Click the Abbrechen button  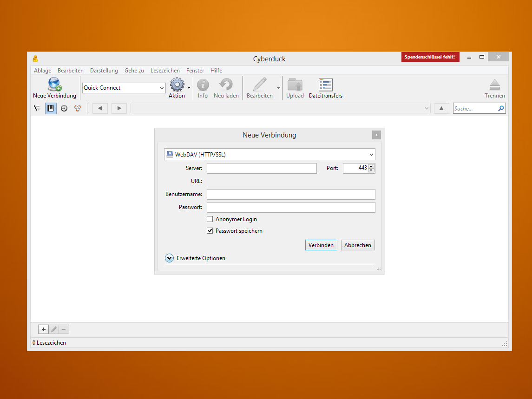tap(358, 245)
